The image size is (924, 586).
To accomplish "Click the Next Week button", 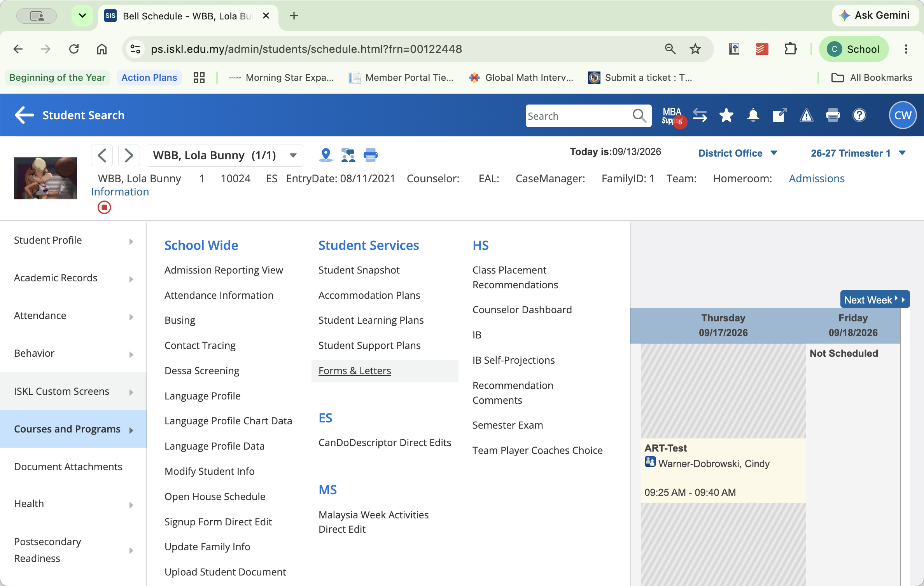I will coord(875,300).
